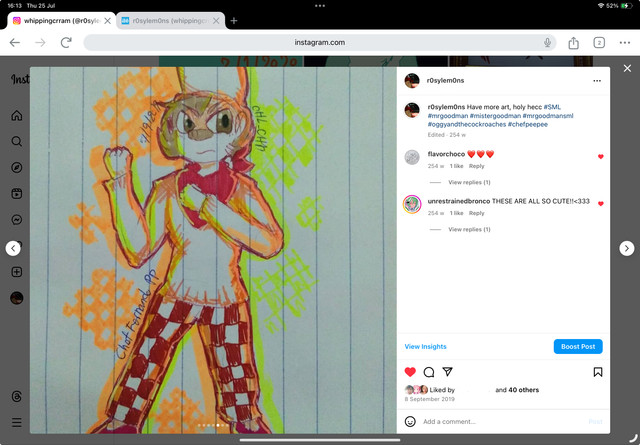Click the three-dot multitasking control at top
This screenshot has width=640, height=445.
320,6
